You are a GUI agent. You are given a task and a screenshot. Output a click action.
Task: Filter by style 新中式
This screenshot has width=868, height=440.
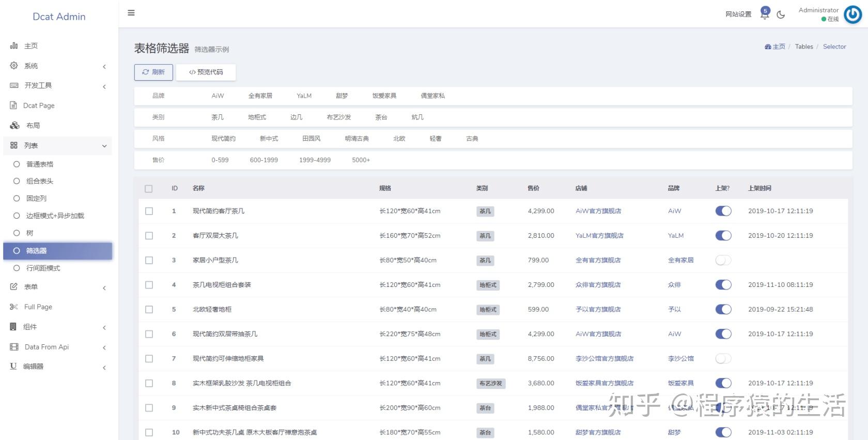pos(269,139)
